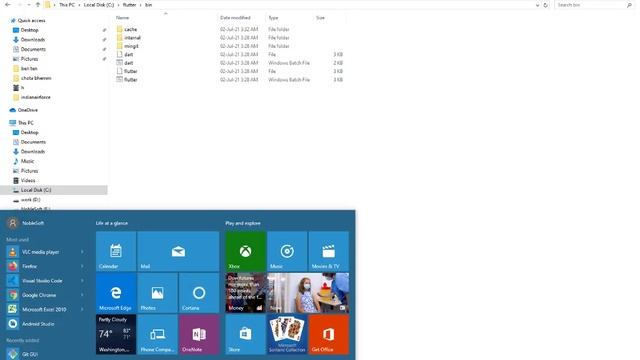Expand Visual Studio Code jump list arrow
640x360 pixels.
pyautogui.click(x=82, y=281)
